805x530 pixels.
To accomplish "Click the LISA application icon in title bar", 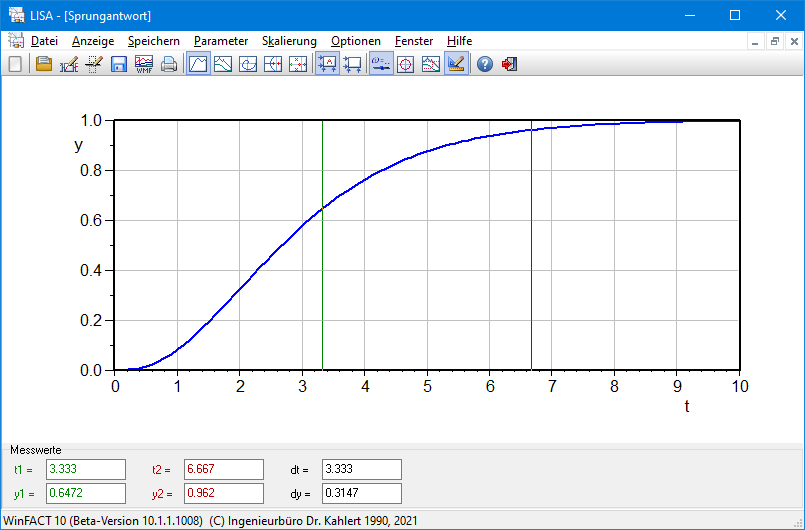I will [x=16, y=15].
